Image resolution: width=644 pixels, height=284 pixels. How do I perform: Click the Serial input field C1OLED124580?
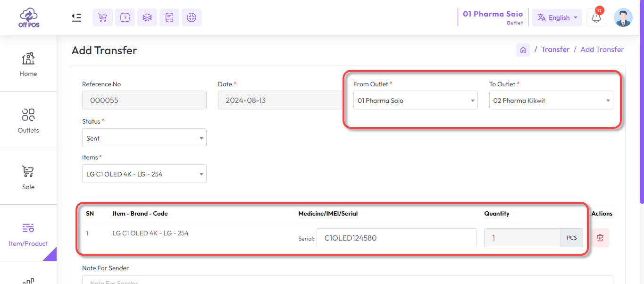pos(396,238)
